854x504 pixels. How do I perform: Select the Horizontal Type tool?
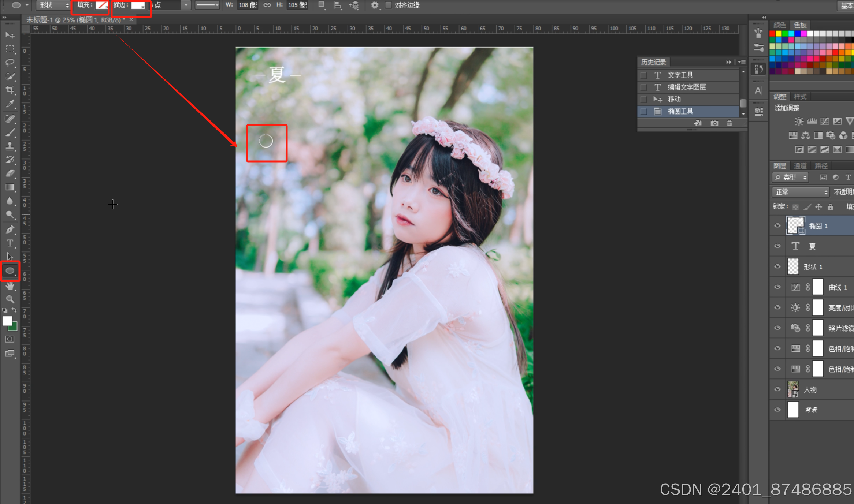(x=10, y=243)
